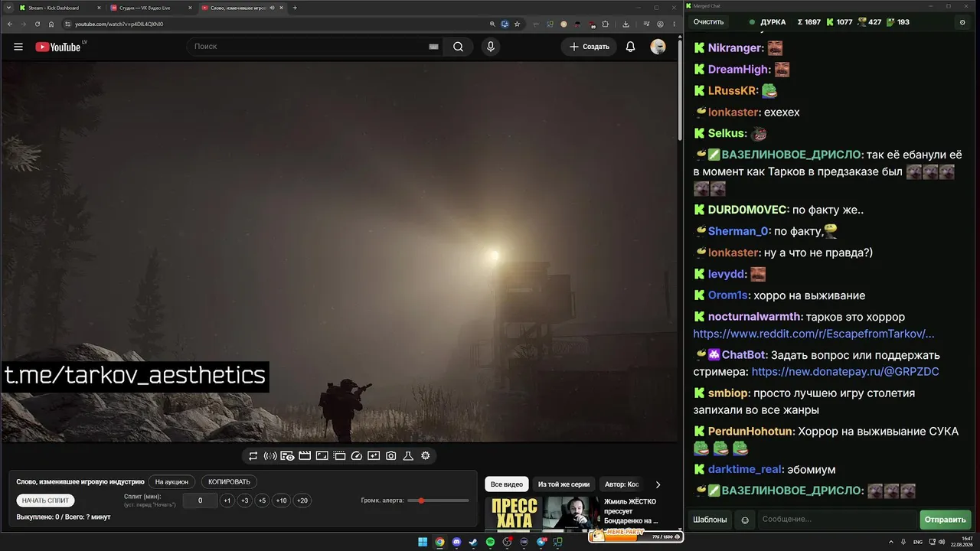Open the on-screen keyboard in the search box
The height and width of the screenshot is (551, 980).
[x=433, y=47]
